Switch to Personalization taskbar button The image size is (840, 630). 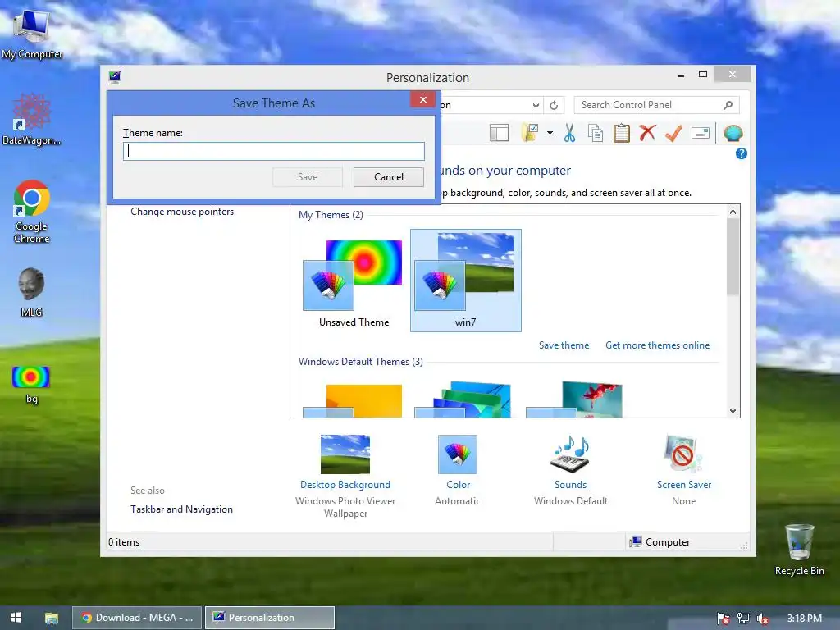(x=270, y=618)
